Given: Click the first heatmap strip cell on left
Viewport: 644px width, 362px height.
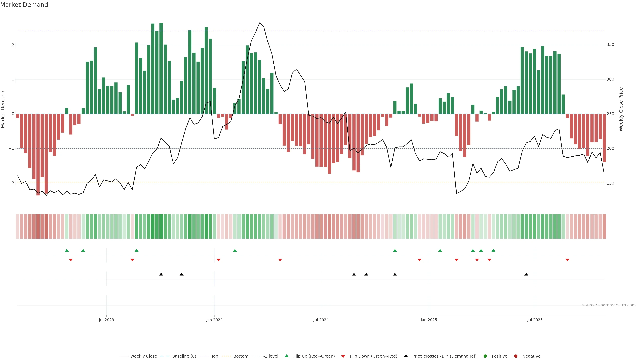Looking at the screenshot, I should click(17, 226).
